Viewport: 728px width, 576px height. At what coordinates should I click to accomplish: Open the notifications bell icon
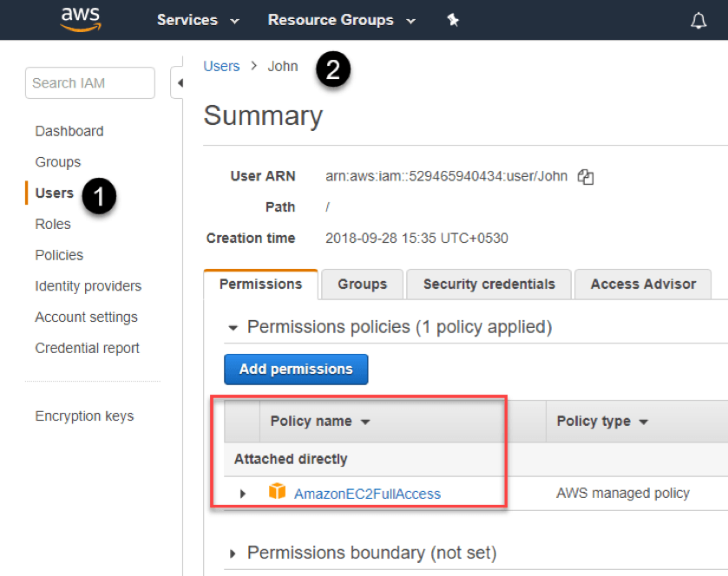point(698,21)
